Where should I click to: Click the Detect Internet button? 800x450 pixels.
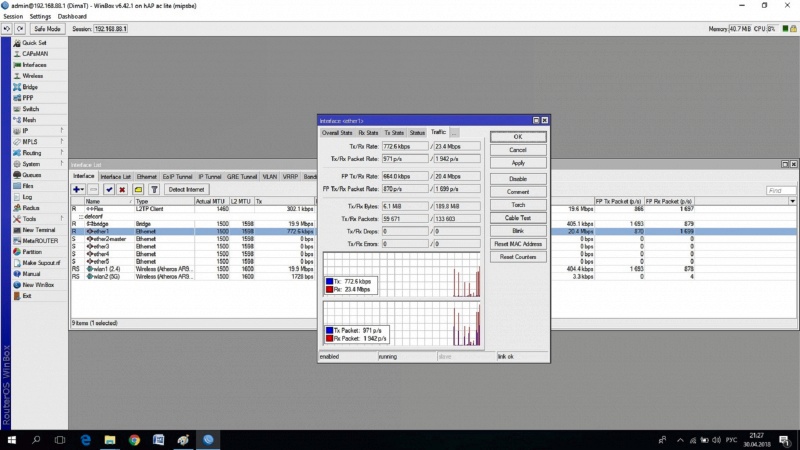[x=187, y=189]
